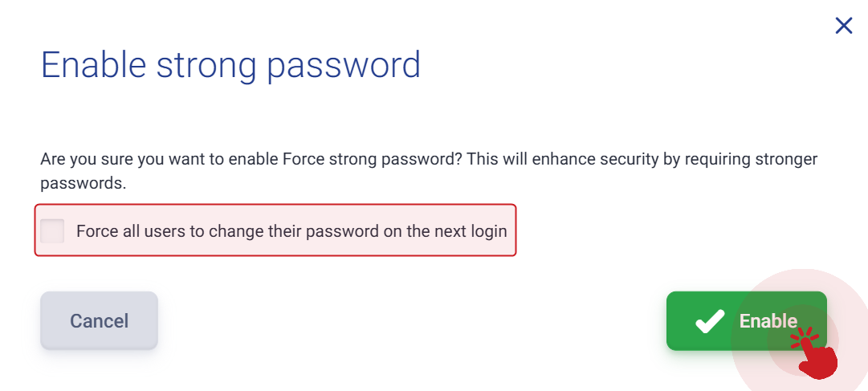Click the red-highlighted password change option row

tap(275, 230)
